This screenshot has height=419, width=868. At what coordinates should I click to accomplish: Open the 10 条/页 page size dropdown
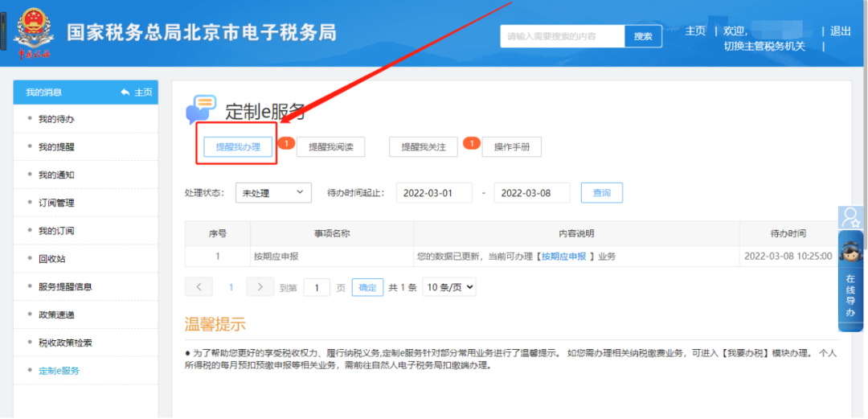(x=449, y=287)
